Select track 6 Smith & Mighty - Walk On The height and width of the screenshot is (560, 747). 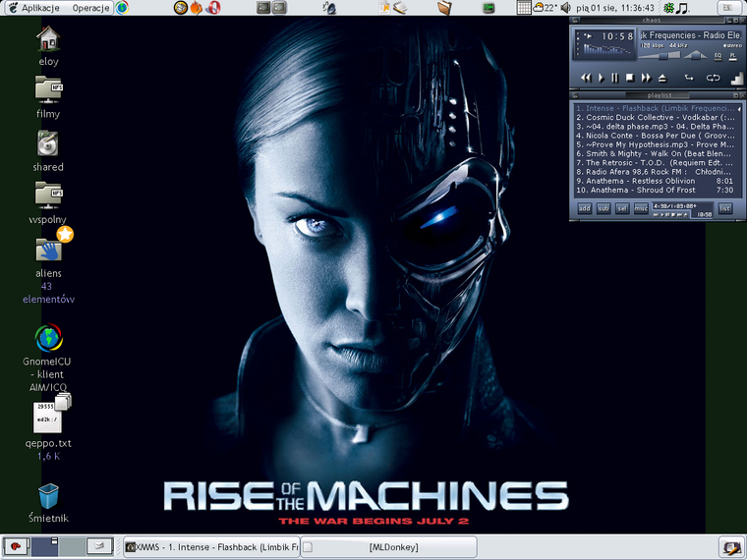pos(655,153)
